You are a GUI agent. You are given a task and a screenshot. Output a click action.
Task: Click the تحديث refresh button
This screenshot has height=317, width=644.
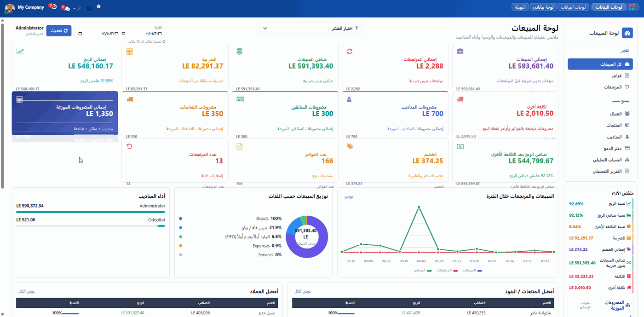point(59,31)
